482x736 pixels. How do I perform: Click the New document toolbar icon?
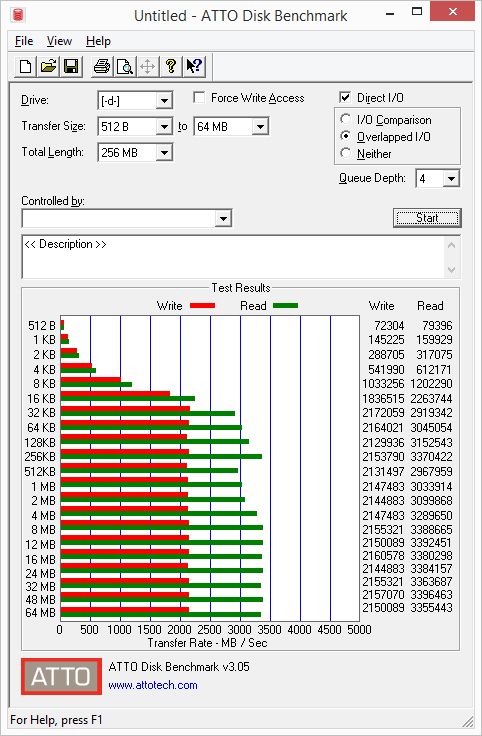(25, 66)
